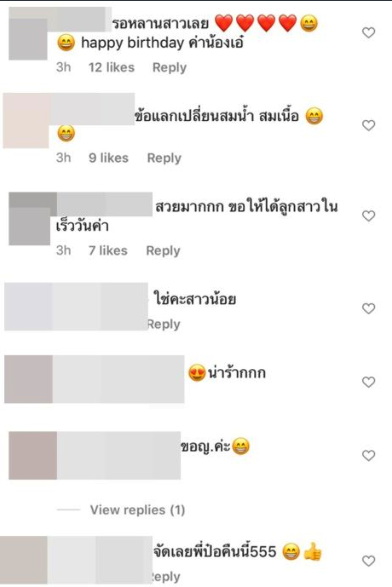Expand View replies (1)
392x587 pixels.
tap(137, 509)
